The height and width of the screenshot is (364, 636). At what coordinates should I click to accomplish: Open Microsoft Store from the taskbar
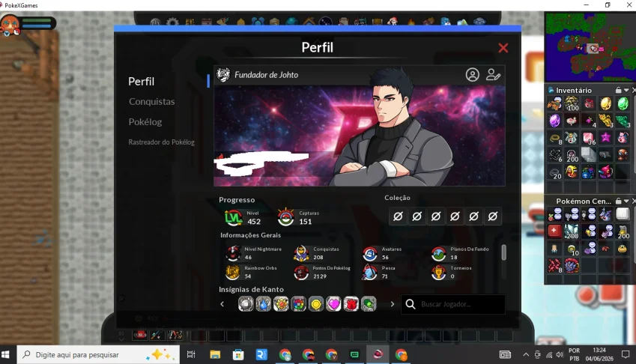tap(238, 355)
